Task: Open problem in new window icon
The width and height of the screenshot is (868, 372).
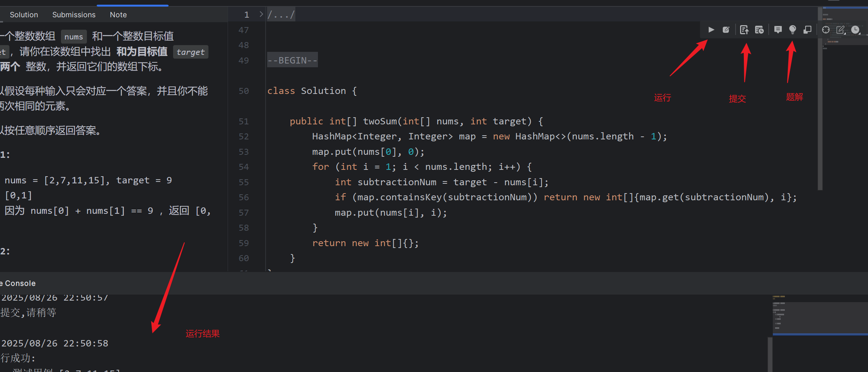Action: point(807,30)
